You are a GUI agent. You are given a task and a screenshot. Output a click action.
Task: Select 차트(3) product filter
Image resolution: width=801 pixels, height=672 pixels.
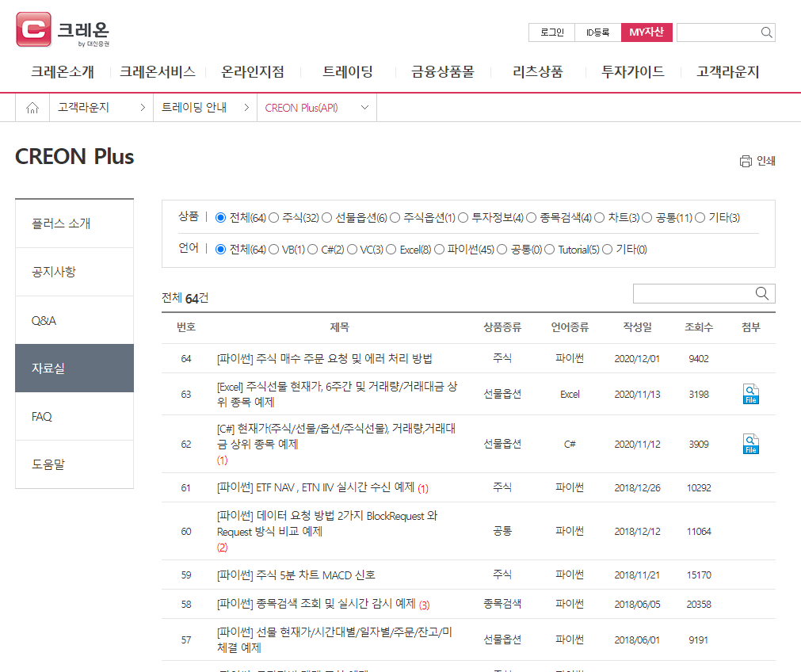[x=599, y=218]
